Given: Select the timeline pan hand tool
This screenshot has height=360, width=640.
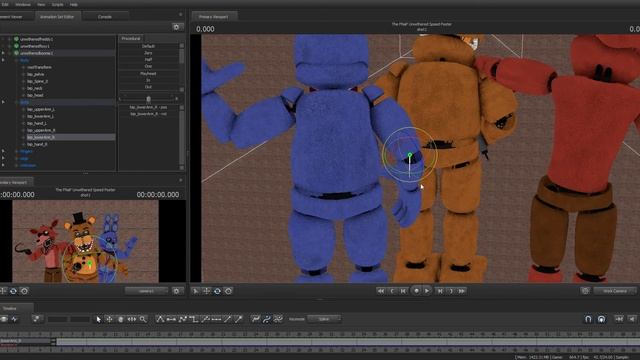Looking at the screenshot, I should click(120, 319).
